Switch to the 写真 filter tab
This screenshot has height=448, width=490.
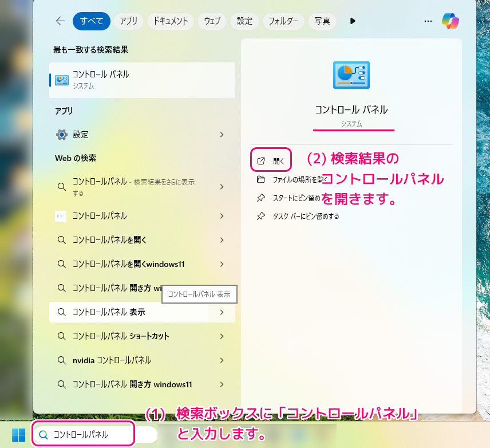[x=322, y=21]
